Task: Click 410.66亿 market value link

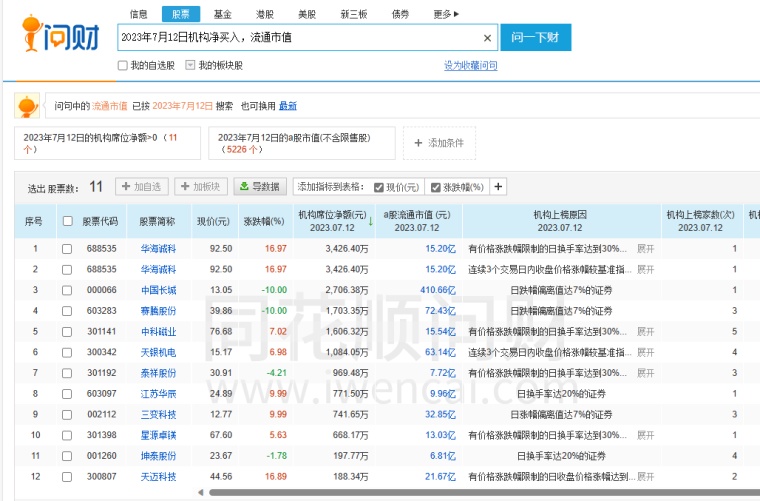Action: pyautogui.click(x=438, y=290)
